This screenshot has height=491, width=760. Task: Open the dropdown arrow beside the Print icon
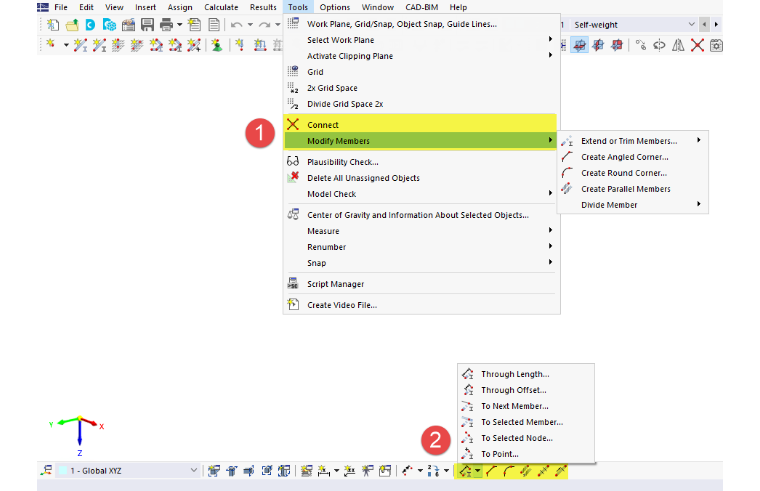[179, 25]
